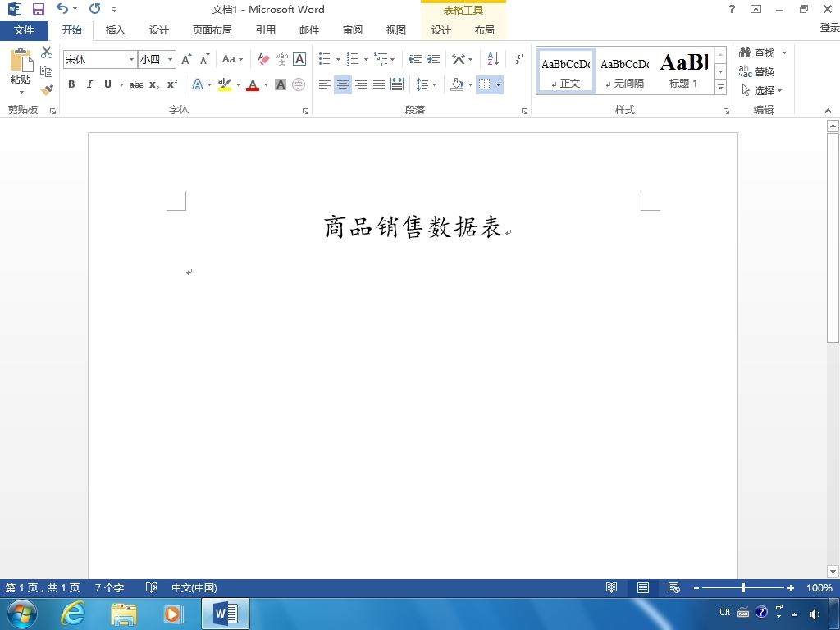The width and height of the screenshot is (840, 630).
Task: Align text to the right
Action: pyautogui.click(x=361, y=84)
